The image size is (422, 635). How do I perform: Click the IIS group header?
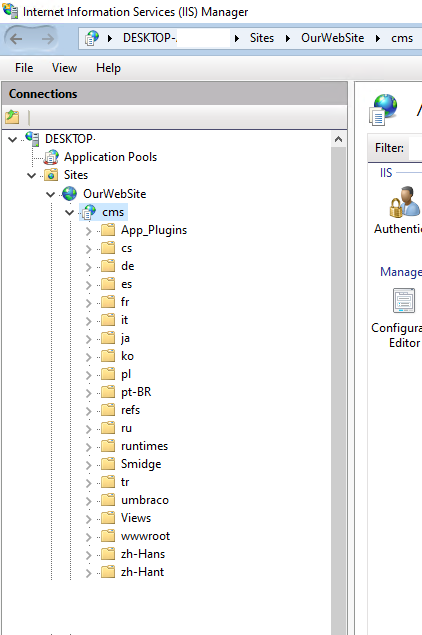click(386, 173)
